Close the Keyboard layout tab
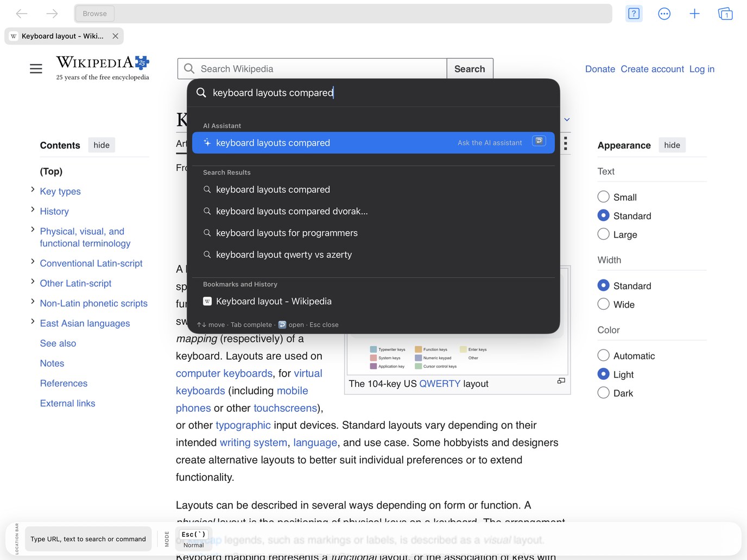This screenshot has height=560, width=747. pos(115,36)
